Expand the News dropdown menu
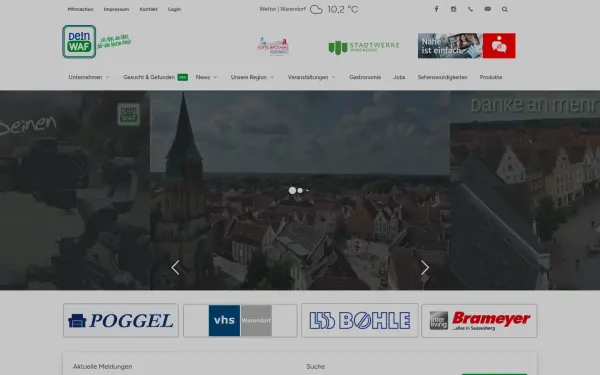Image resolution: width=600 pixels, height=375 pixels. click(x=206, y=77)
